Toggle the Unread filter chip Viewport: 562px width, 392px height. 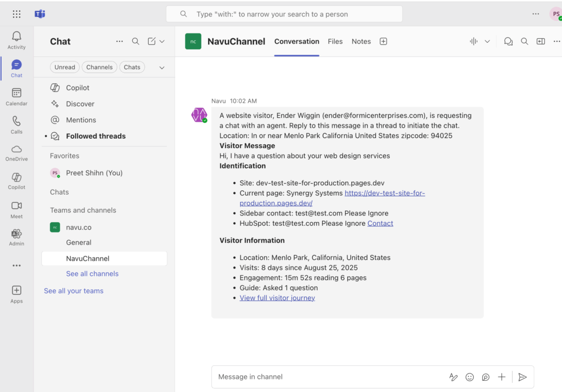click(x=65, y=67)
